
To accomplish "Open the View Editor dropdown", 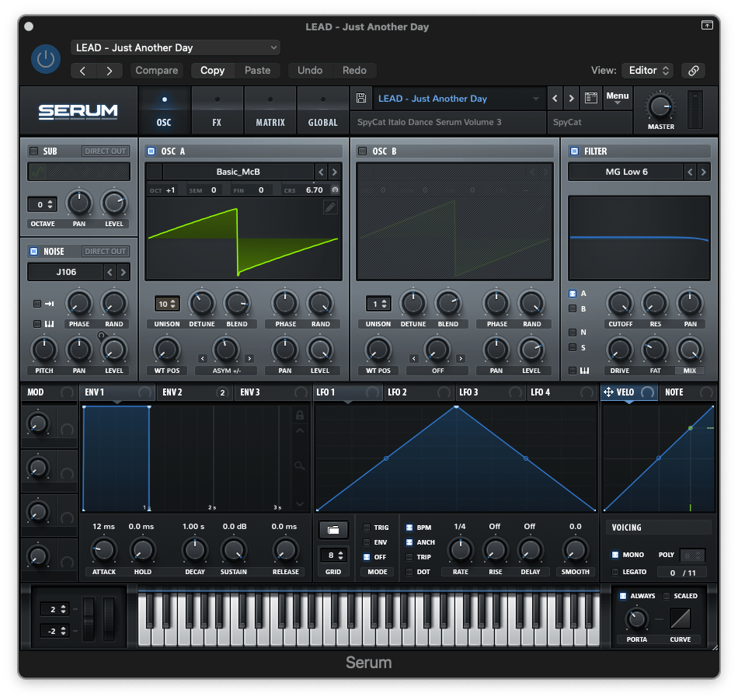I will [x=647, y=71].
